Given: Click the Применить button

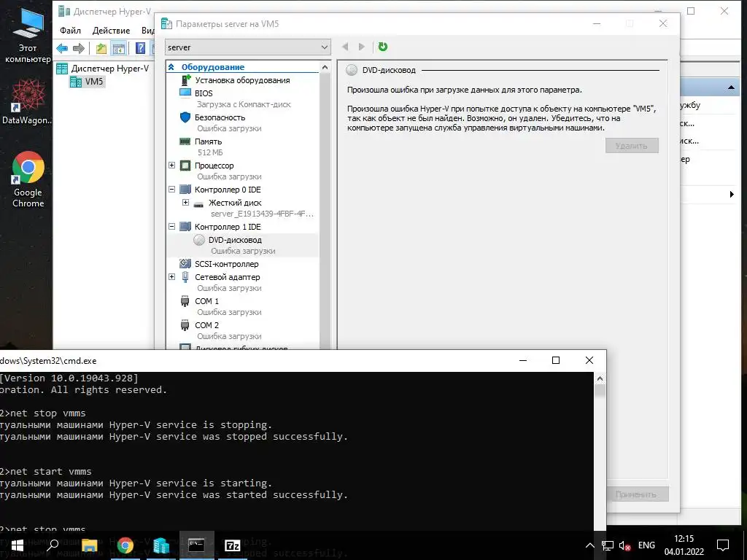Looking at the screenshot, I should [x=636, y=494].
